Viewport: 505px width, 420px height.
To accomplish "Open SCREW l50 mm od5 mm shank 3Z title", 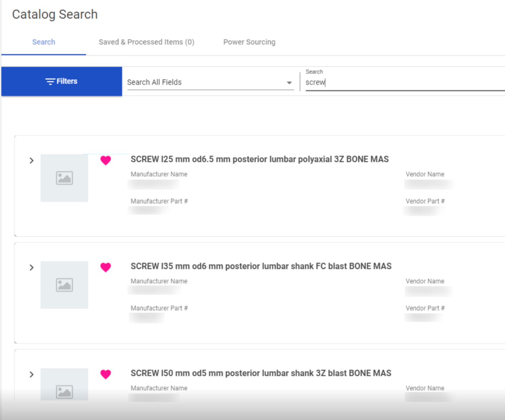I will (x=261, y=373).
